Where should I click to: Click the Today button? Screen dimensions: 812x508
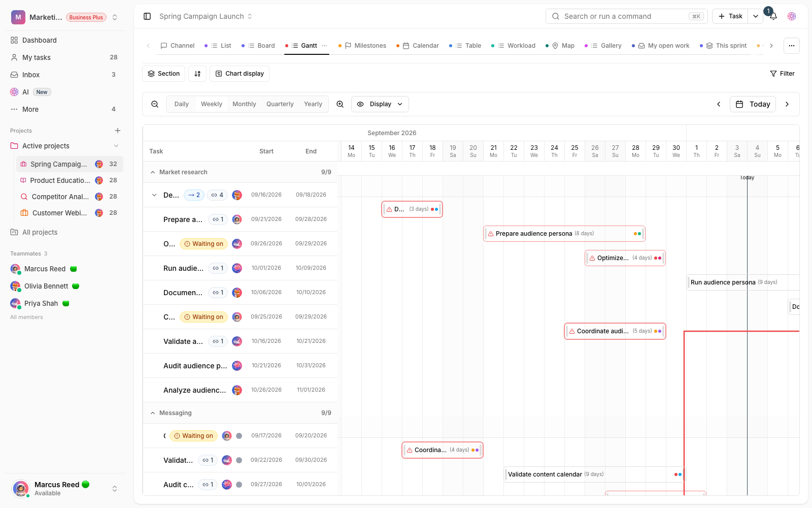coord(753,104)
